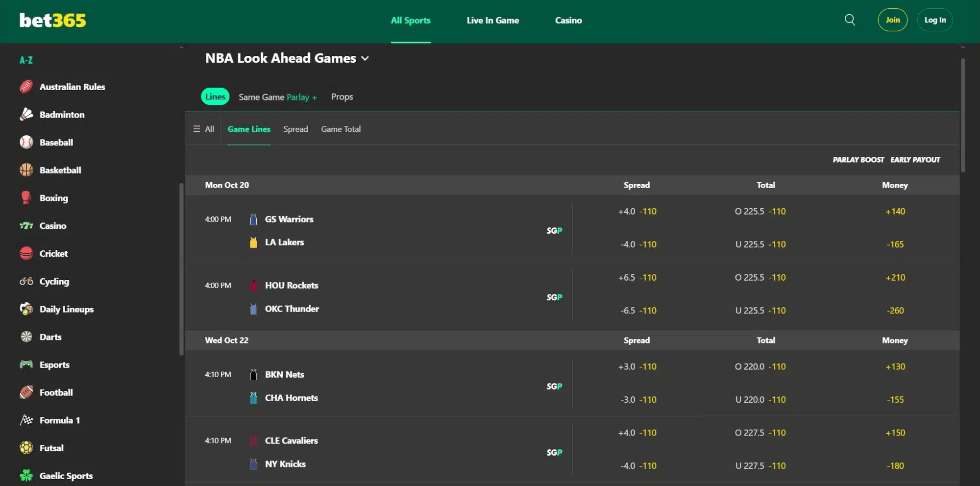Screen dimensions: 980x486
Task: Select Game Lines market tab
Action: (249, 129)
